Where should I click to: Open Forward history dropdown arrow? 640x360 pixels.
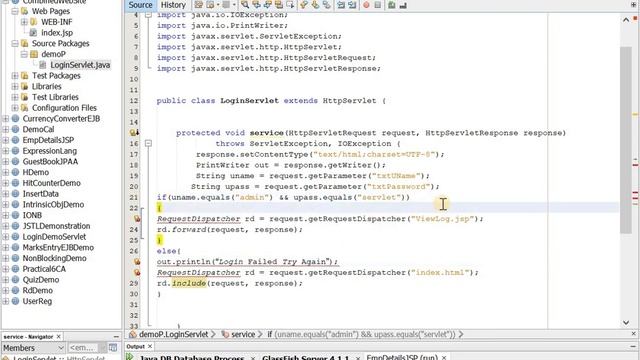[x=234, y=5]
